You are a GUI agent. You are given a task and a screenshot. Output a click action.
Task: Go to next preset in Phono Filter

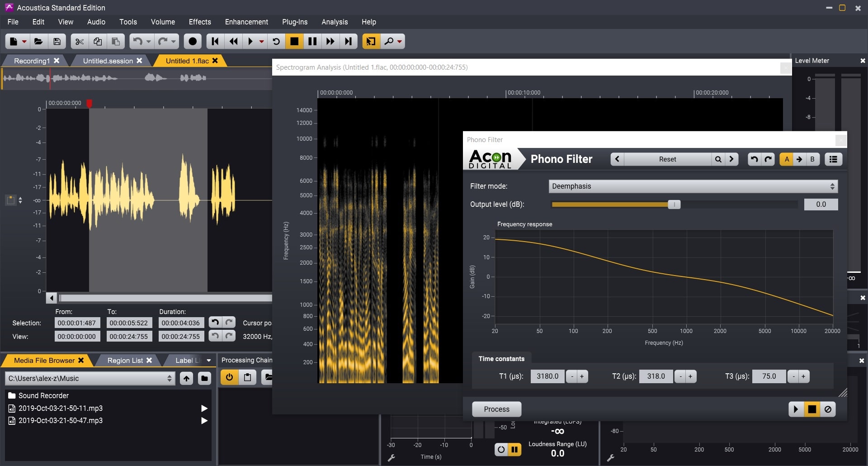click(x=731, y=159)
